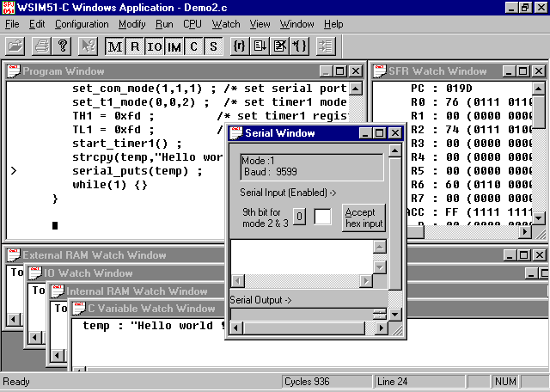Click SFR Watch Window scroll right arrow
This screenshot has height=392, width=550.
[x=525, y=231]
